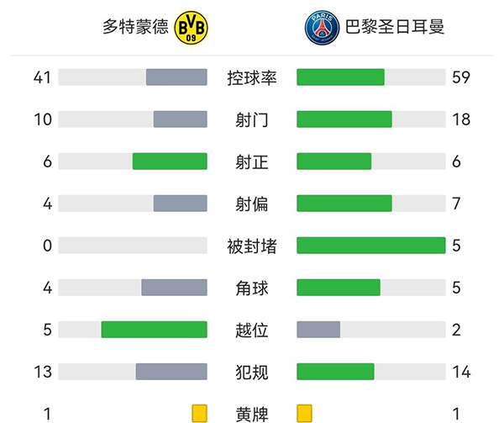Click Dortmund's green 射正 bar
Image resolution: width=504 pixels, height=423 pixels.
point(170,161)
